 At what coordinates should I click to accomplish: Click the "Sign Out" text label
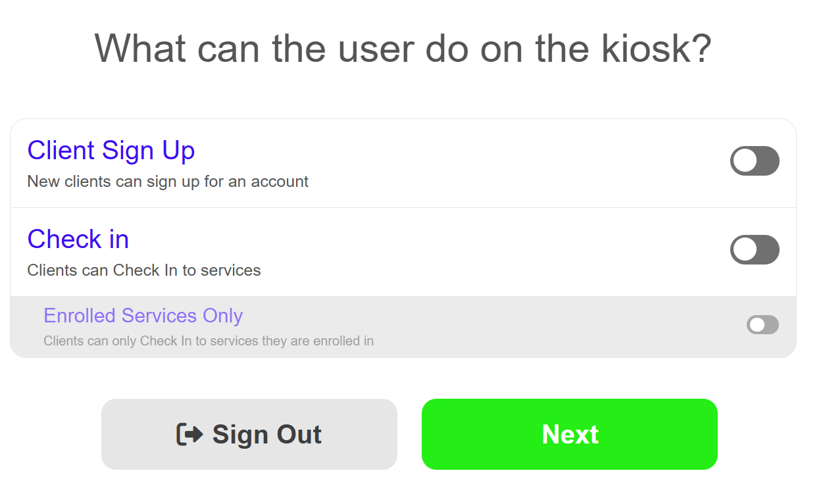tap(266, 434)
